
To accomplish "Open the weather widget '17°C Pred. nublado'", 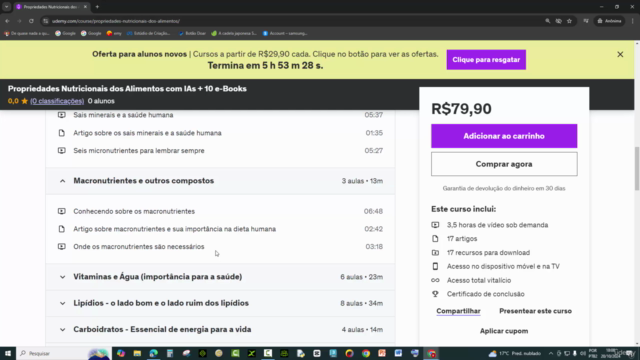I will click(x=514, y=353).
